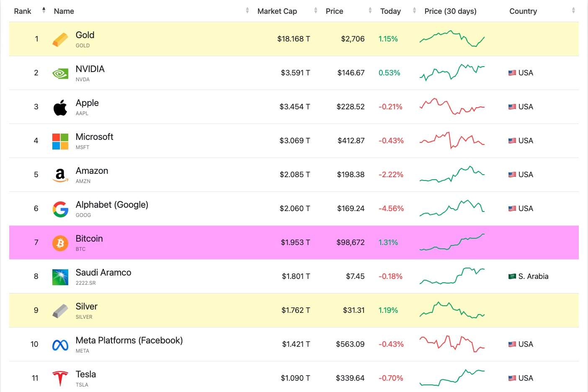
Task: Open the Alphabet (Google) name link
Action: tap(112, 205)
